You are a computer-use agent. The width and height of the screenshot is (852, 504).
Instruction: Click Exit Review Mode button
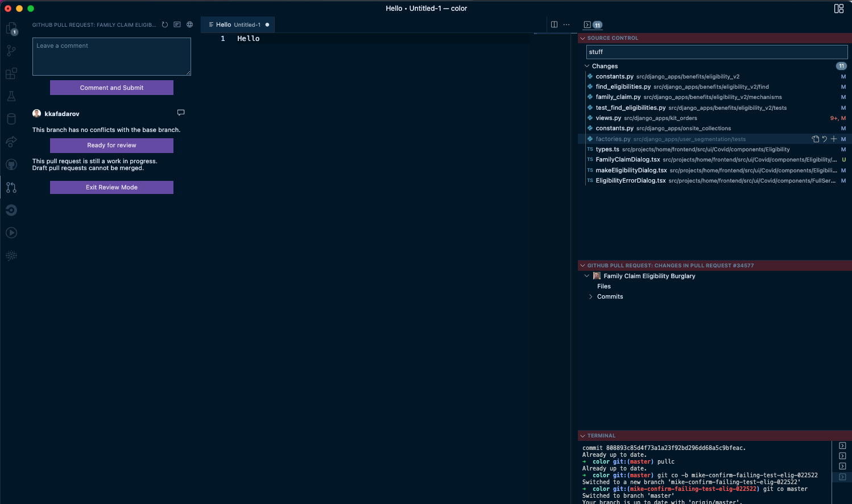point(111,188)
